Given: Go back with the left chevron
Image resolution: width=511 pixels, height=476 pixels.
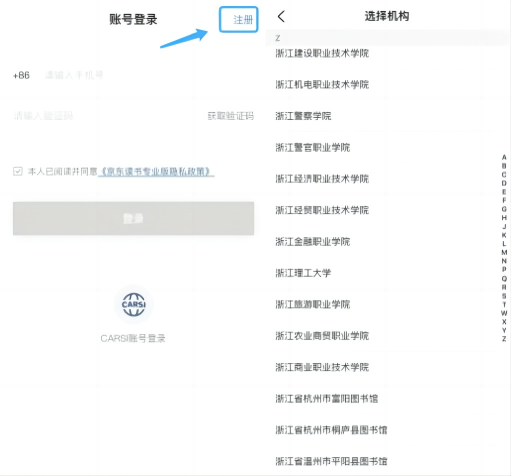Looking at the screenshot, I should [x=281, y=16].
